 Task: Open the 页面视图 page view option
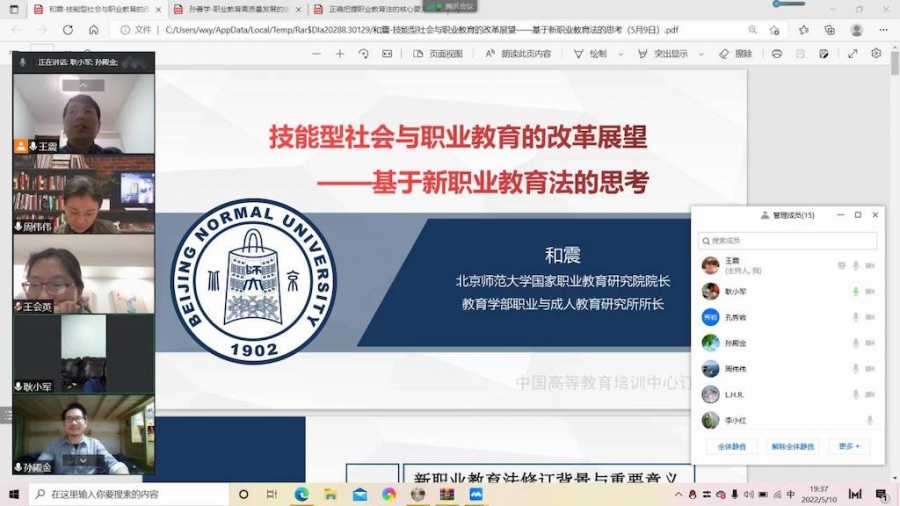coord(439,53)
